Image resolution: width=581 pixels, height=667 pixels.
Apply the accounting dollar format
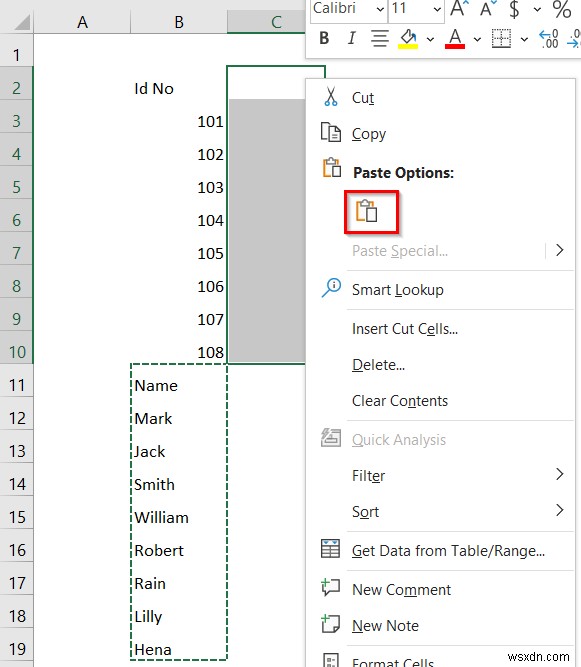coord(514,9)
